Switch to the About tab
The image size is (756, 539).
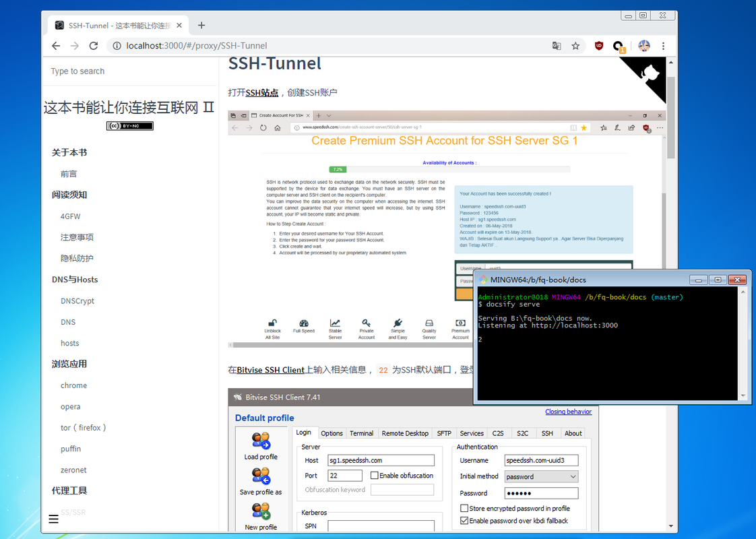pyautogui.click(x=573, y=433)
